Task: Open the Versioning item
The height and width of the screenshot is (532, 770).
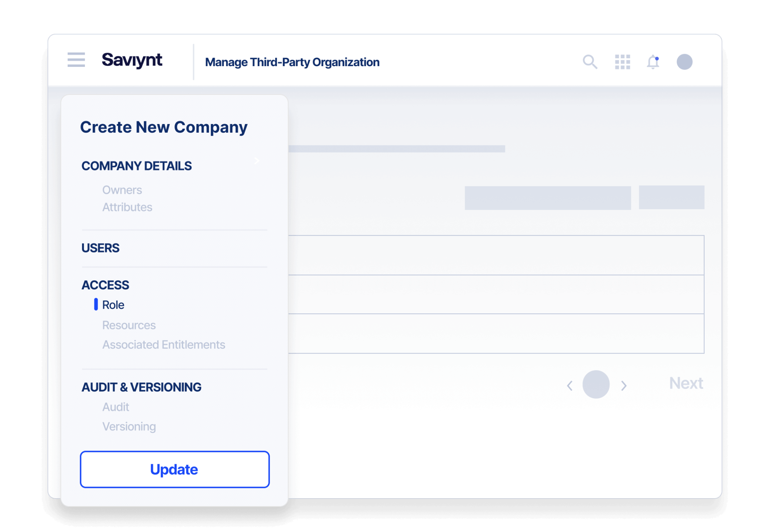Action: click(129, 427)
